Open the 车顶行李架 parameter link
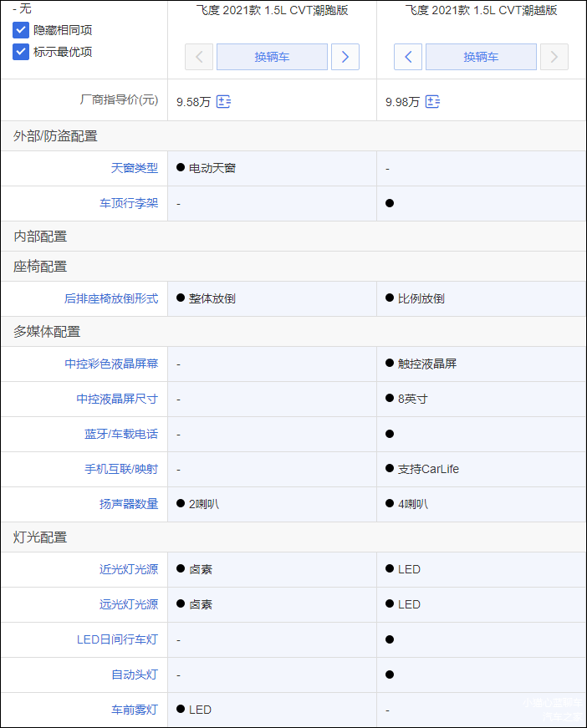Screen dimensions: 587x728 (x=128, y=203)
